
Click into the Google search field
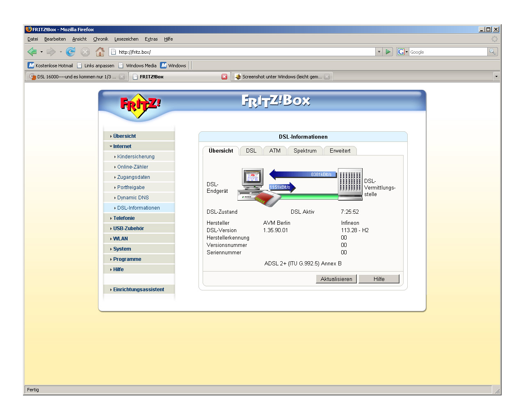coord(448,52)
